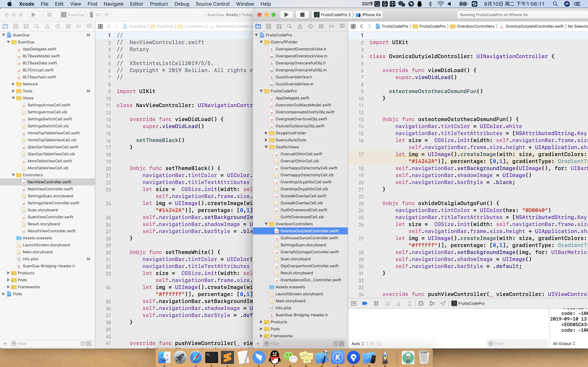
Task: Hide the debug area using the toggle
Action: (x=354, y=303)
